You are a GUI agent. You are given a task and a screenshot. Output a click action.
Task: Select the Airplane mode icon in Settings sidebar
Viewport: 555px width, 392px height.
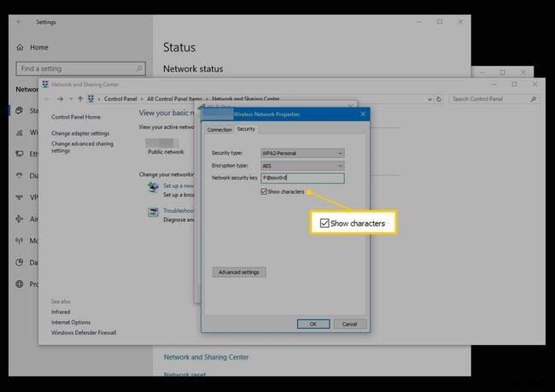pyautogui.click(x=20, y=219)
